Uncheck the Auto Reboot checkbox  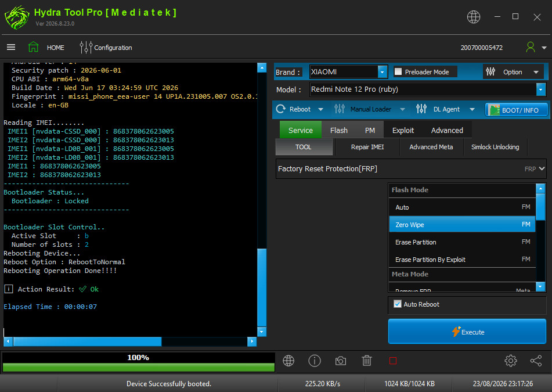[398, 304]
